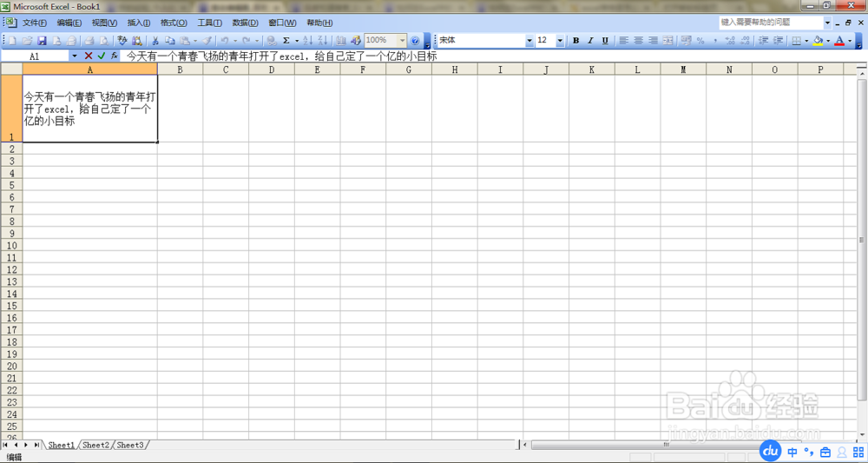This screenshot has height=463, width=868.
Task: Expand the font size dropdown showing 12
Action: tap(560, 41)
